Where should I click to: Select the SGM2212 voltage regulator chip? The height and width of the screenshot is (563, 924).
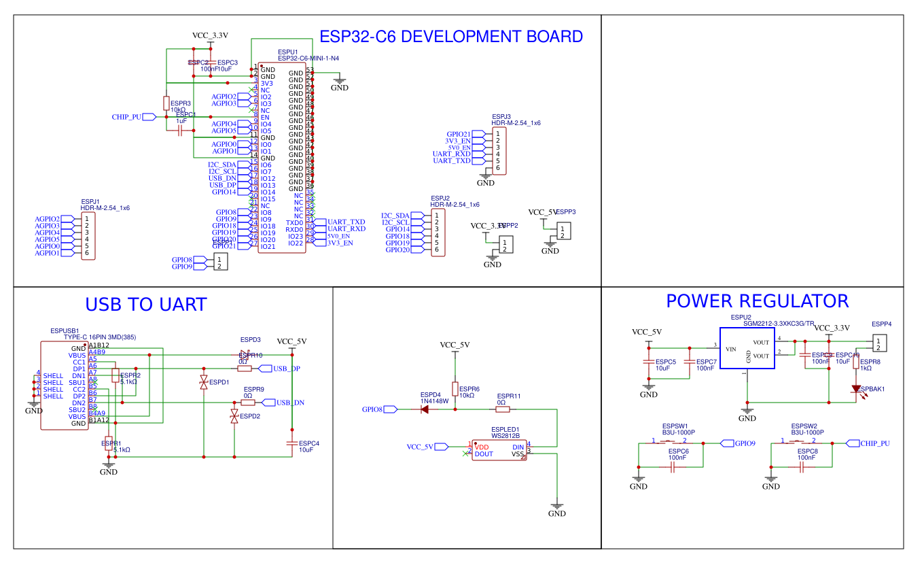[x=747, y=348]
